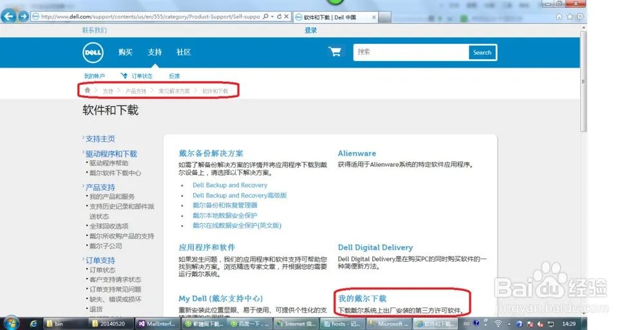
Task: Switch to the 'hosts - 记...' Notepad taskbar item
Action: [x=342, y=324]
